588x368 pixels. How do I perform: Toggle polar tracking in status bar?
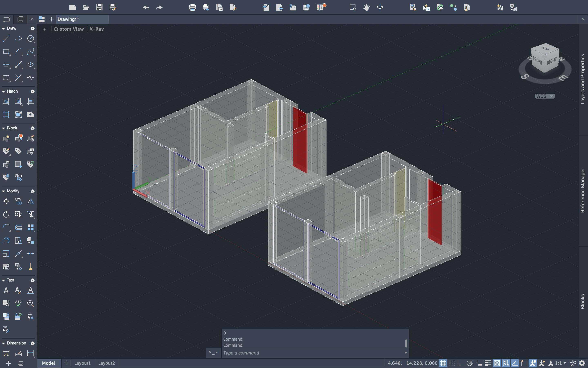tap(470, 363)
